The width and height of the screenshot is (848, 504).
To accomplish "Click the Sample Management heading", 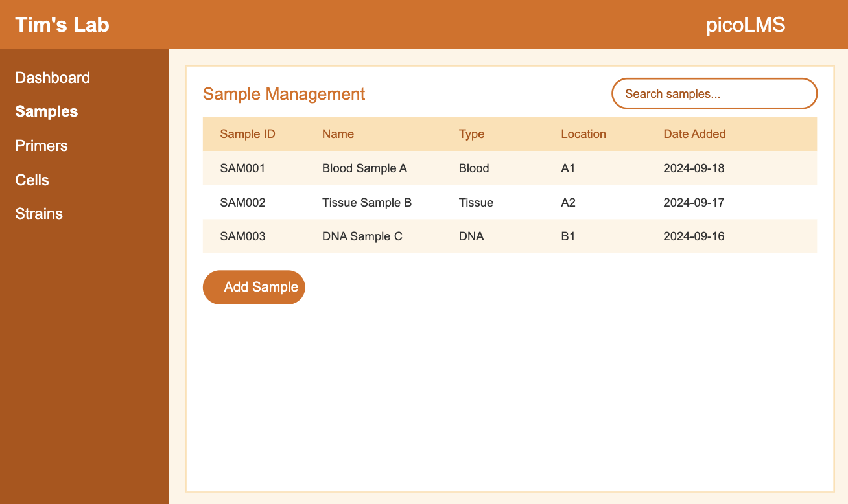I will pos(284,94).
